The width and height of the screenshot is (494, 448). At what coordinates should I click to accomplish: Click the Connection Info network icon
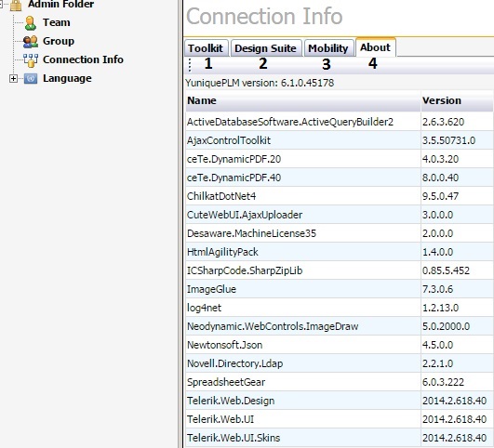pos(31,60)
